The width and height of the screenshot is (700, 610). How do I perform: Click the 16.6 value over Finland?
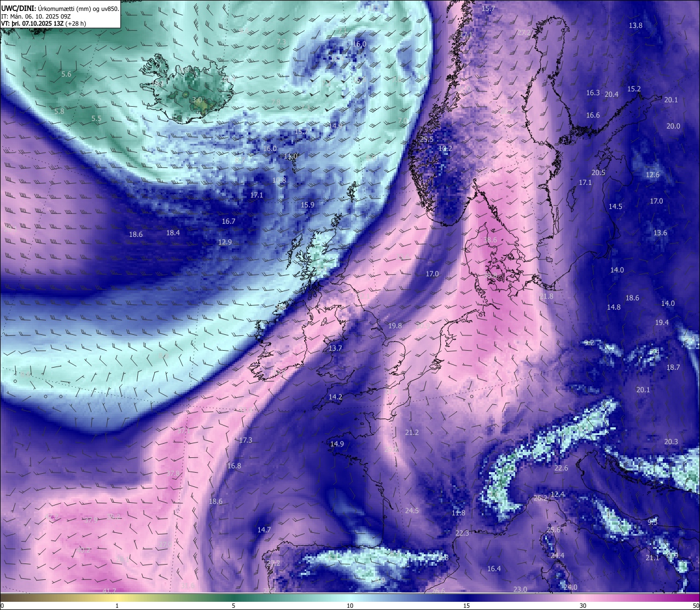point(593,115)
